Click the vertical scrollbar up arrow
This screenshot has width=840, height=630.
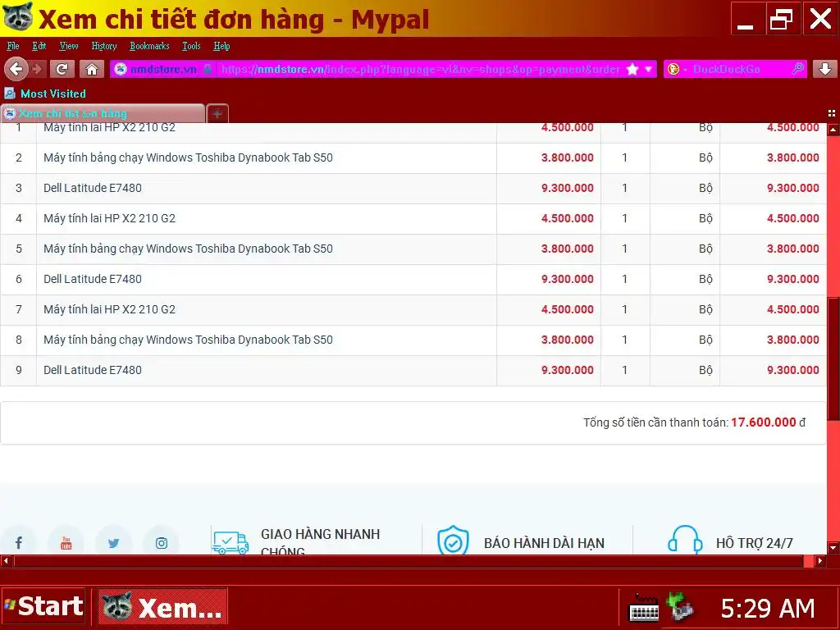[x=833, y=129]
